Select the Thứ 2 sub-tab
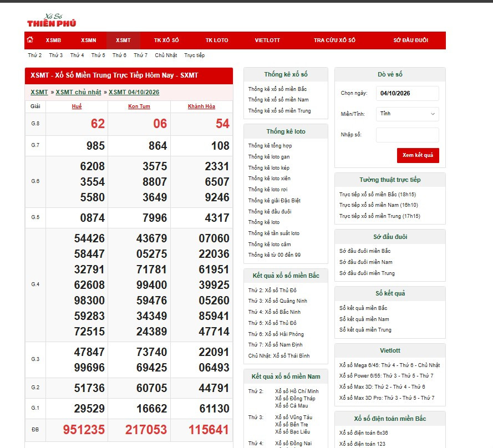The height and width of the screenshot is (448, 493). click(34, 55)
